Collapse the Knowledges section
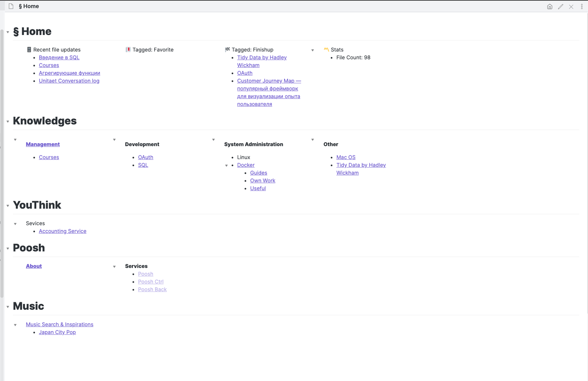This screenshot has width=588, height=381. pyautogui.click(x=7, y=121)
